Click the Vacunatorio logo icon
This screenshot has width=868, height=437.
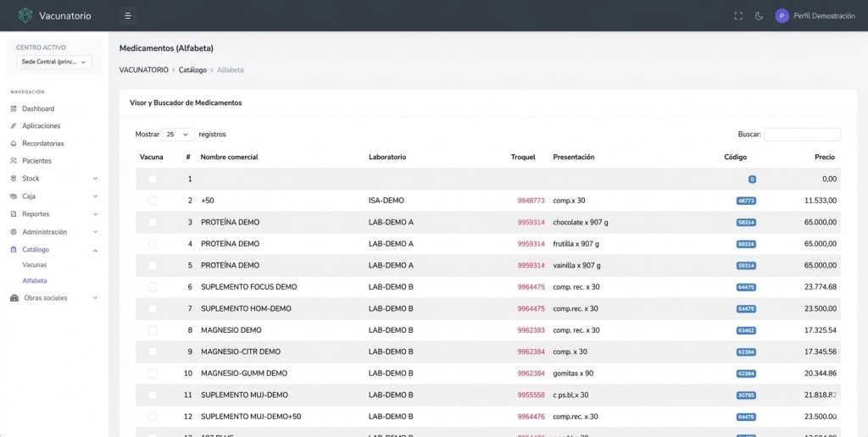coord(25,15)
